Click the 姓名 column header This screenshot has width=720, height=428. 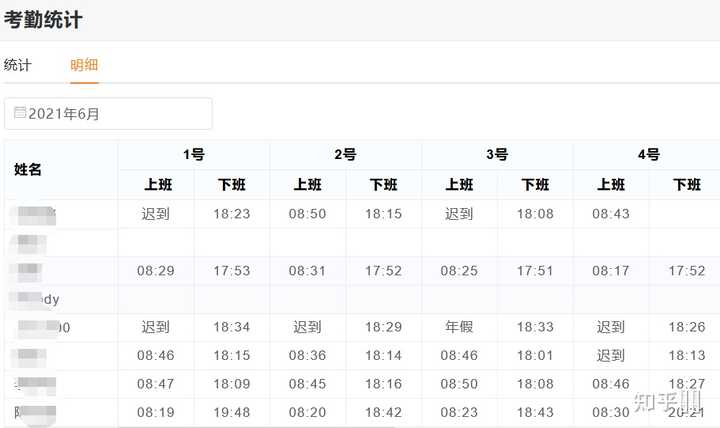[x=28, y=170]
